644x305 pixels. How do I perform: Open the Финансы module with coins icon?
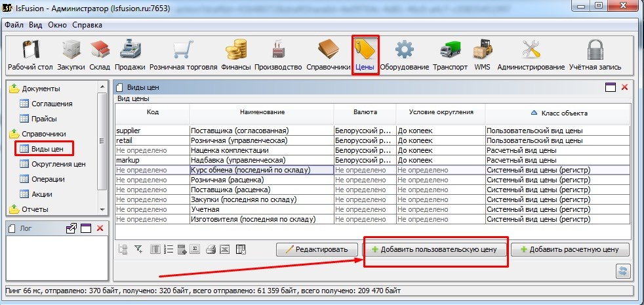235,54
